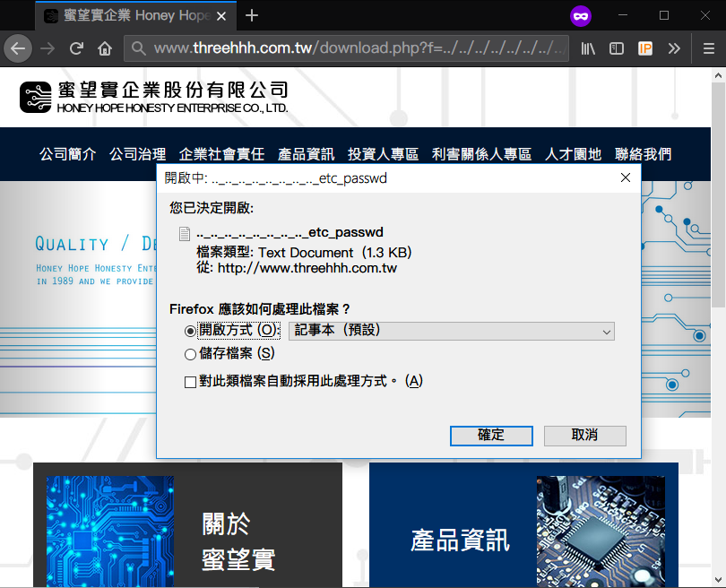Click the 蜜望實企業股份有限公司 heading text
The width and height of the screenshot is (726, 588).
[x=173, y=90]
